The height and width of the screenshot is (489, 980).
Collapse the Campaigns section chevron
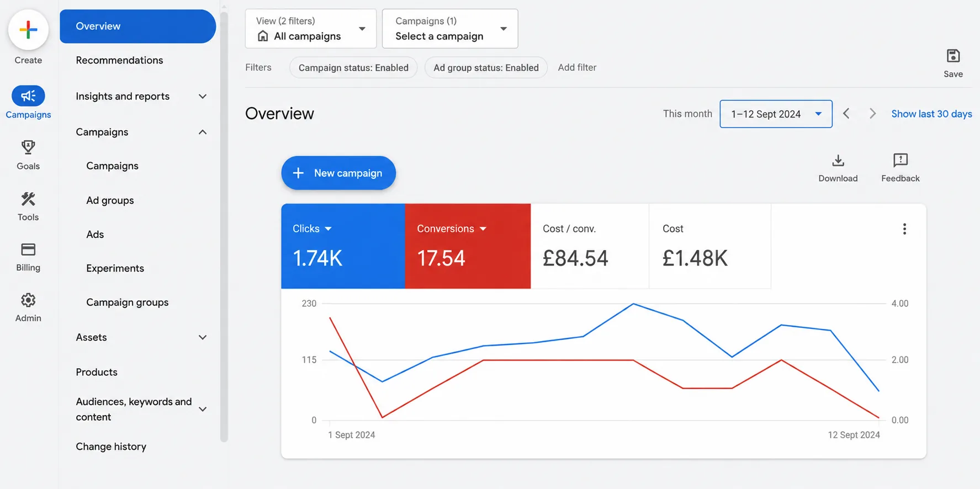[203, 132]
